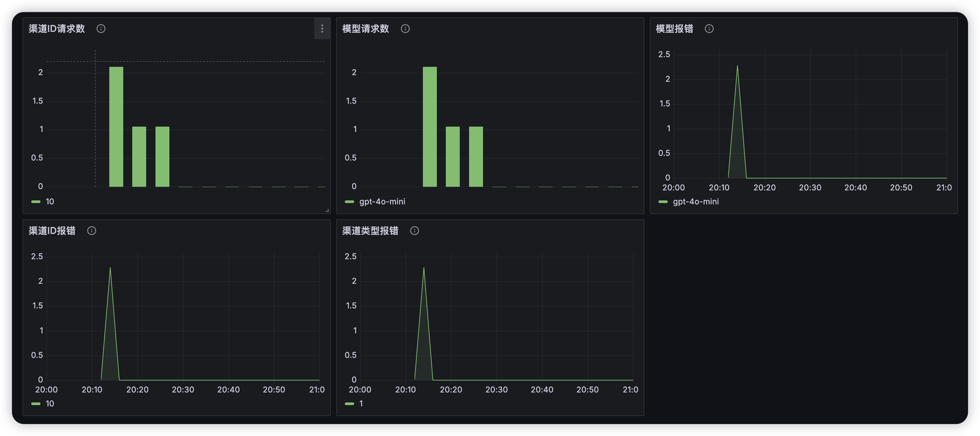
Task: Click tallest bar in 渠道ID请求数 chart
Action: tap(116, 127)
